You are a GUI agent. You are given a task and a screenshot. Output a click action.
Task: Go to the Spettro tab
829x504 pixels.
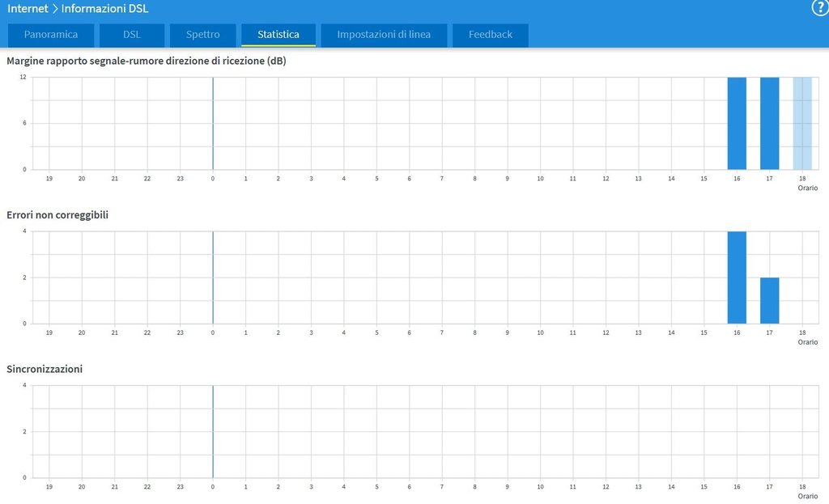coord(202,35)
